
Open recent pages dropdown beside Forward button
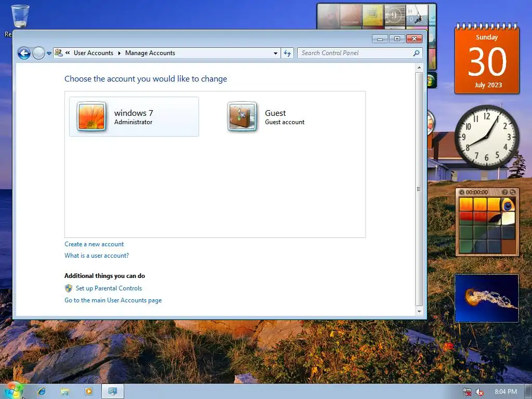pos(49,54)
